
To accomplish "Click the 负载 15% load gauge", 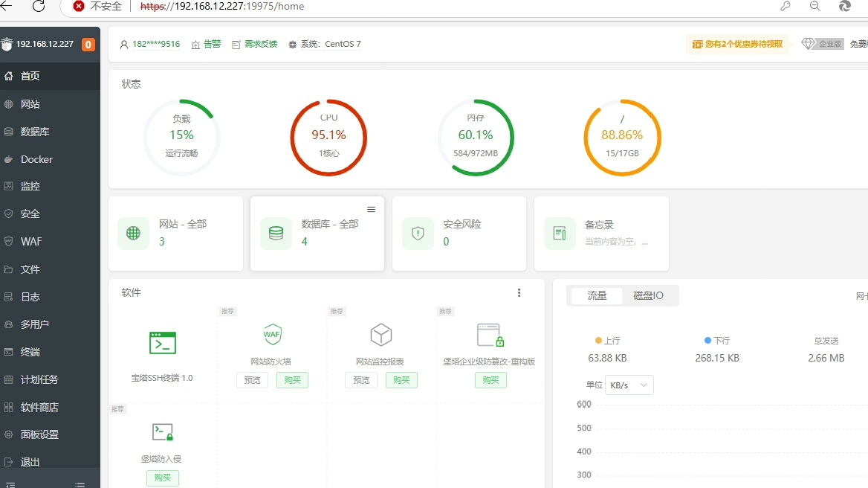I will coord(181,138).
